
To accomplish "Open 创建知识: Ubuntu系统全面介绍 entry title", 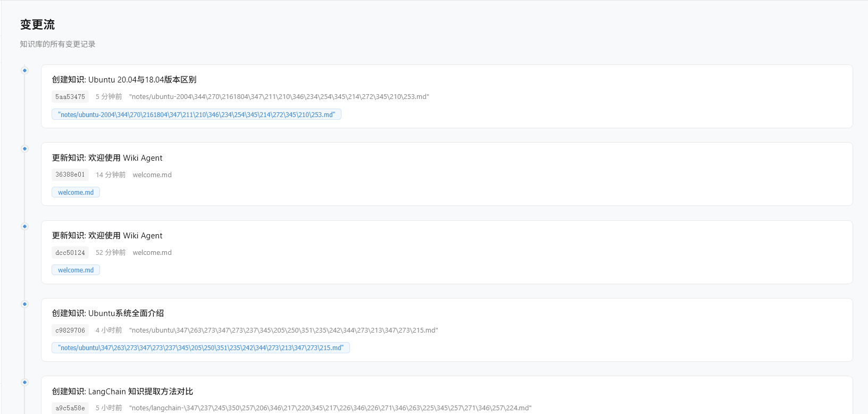I will coord(108,313).
